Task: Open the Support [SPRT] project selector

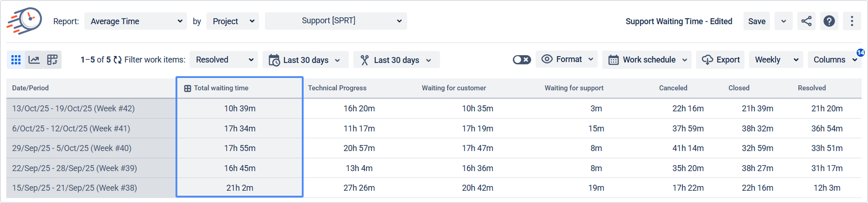Action: pyautogui.click(x=336, y=21)
